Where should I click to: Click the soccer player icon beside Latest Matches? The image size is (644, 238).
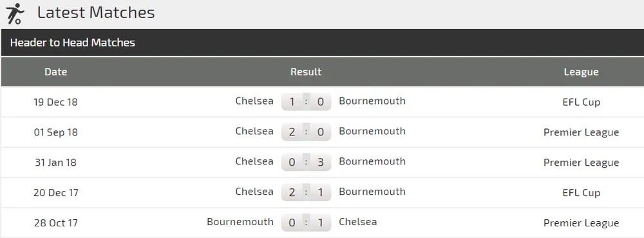15,14
